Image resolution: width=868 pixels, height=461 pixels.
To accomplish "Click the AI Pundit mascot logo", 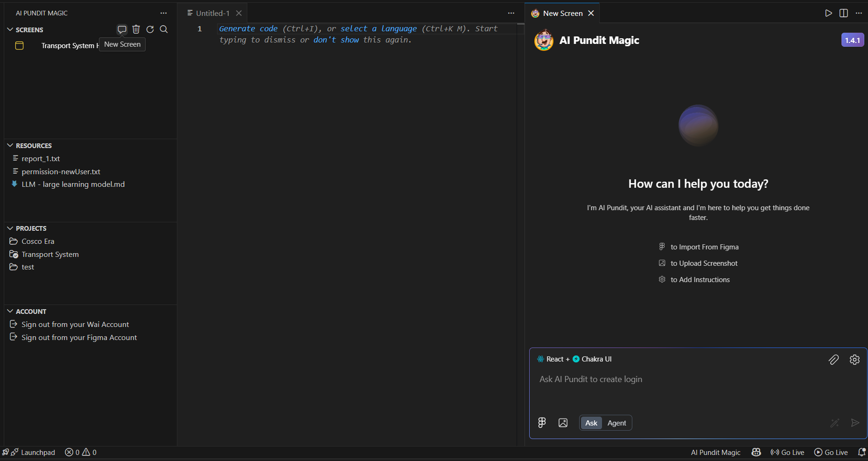I will [544, 40].
